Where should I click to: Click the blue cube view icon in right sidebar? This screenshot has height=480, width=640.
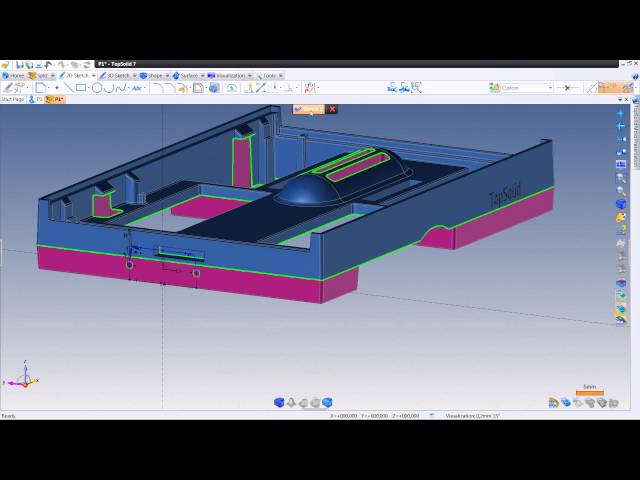coord(621,204)
